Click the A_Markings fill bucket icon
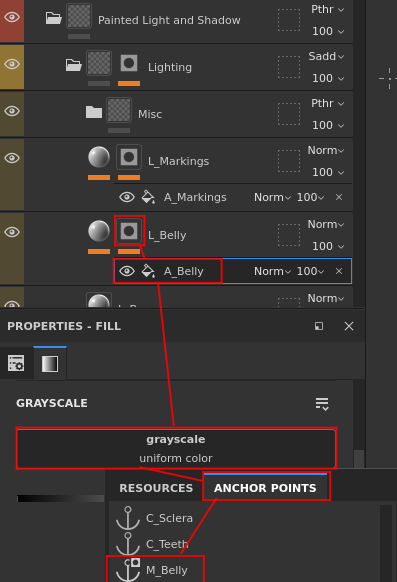The height and width of the screenshot is (582, 397). click(148, 197)
